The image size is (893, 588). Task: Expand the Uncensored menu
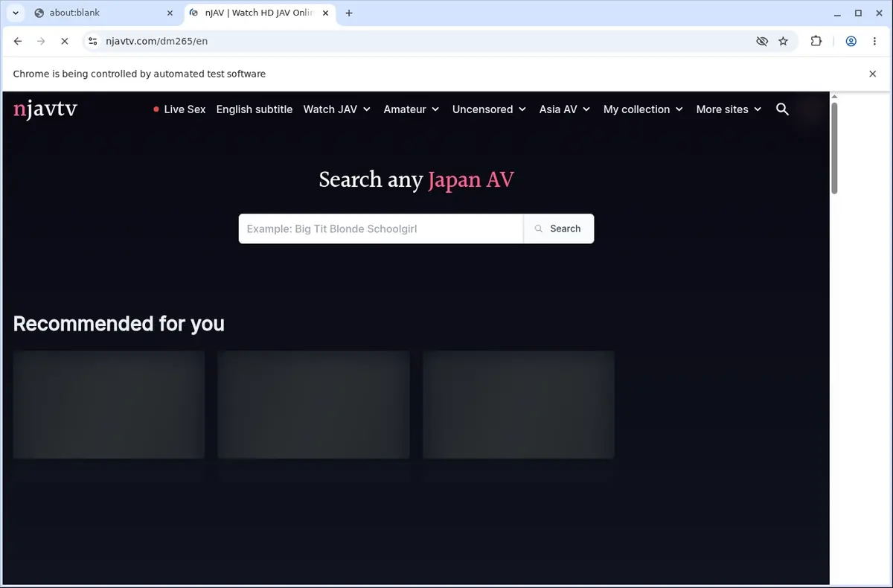pos(489,109)
